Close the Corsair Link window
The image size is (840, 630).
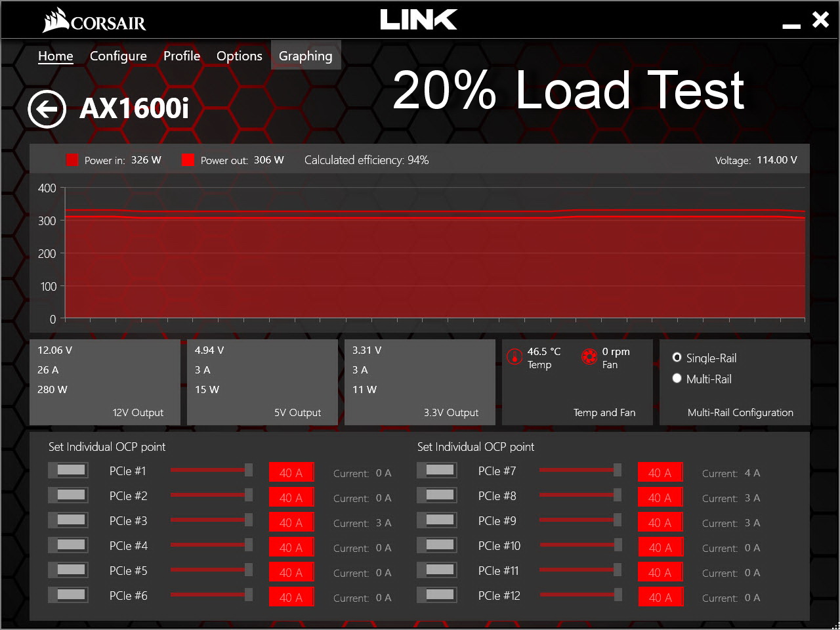(820, 20)
